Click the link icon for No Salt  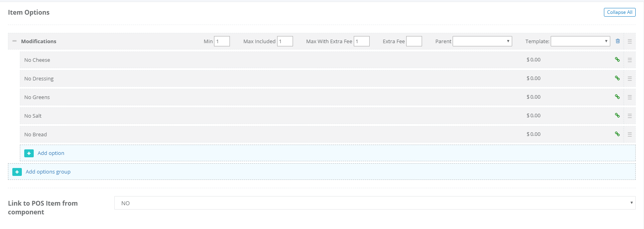[617, 115]
